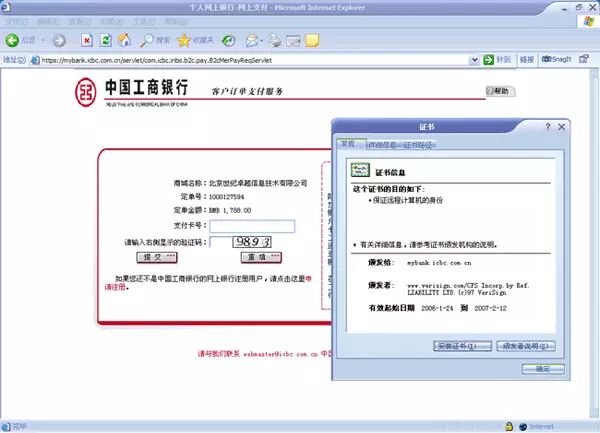Click the yellow note toolbar icon
This screenshot has width=600, height=433.
pyautogui.click(x=312, y=41)
